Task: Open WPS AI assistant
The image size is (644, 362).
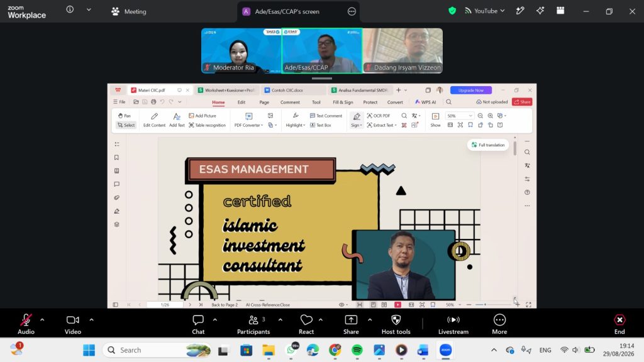Action: (426, 102)
